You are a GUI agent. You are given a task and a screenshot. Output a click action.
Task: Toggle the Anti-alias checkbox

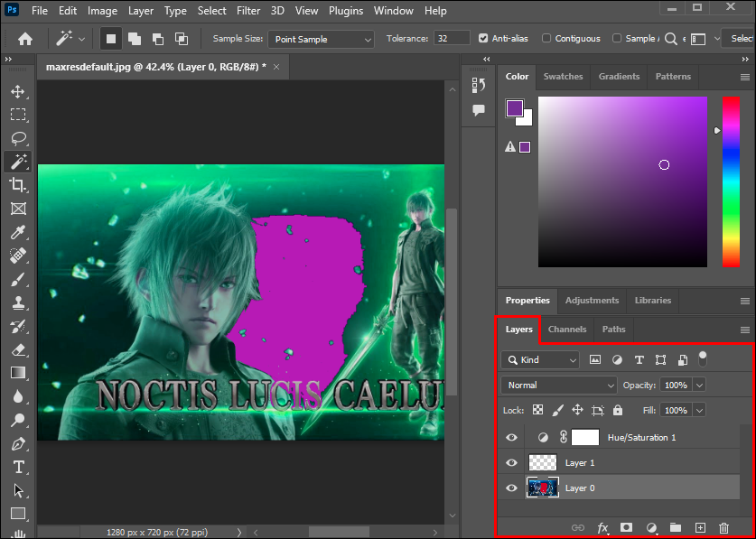(x=484, y=39)
